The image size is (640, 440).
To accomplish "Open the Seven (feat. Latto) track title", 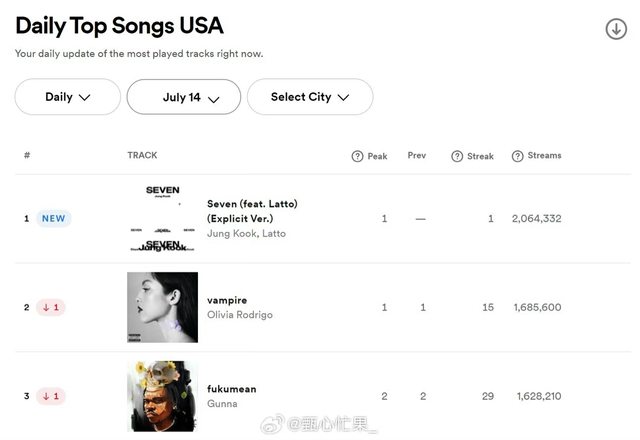I will tap(252, 210).
